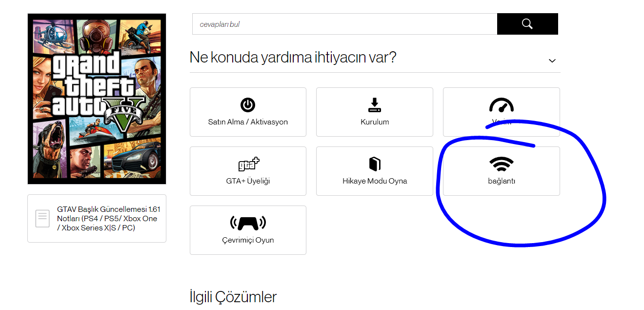644x310 pixels.
Task: Select the 'GTA+ Üyeliği' text label
Action: [x=248, y=181]
